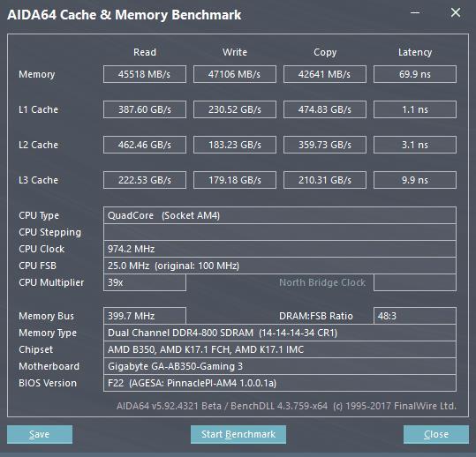Select the DRAM:FSB Ratio 48:3 field
This screenshot has height=457, width=476.
click(x=415, y=316)
